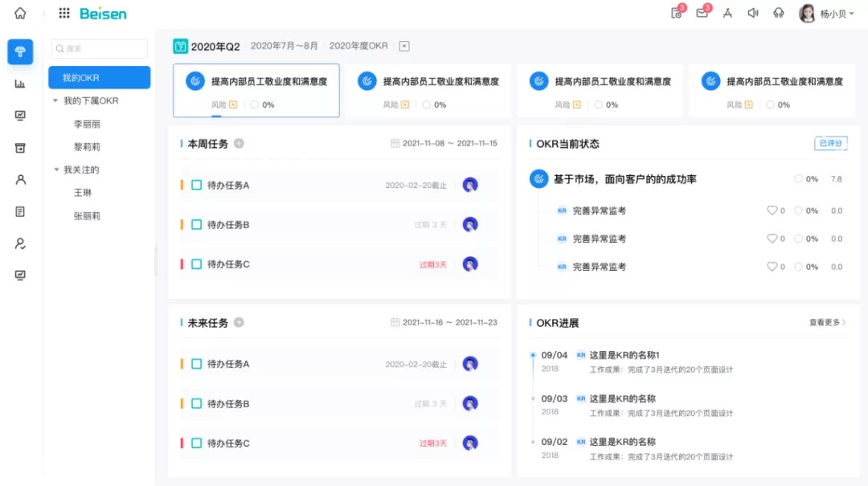Open 张丽莉's OKR
868x486 pixels.
87,216
